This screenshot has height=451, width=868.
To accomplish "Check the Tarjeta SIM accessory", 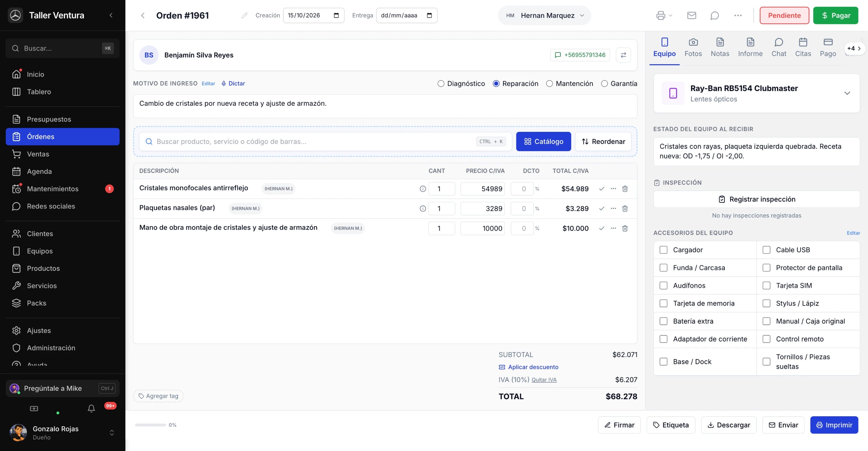I will (766, 286).
